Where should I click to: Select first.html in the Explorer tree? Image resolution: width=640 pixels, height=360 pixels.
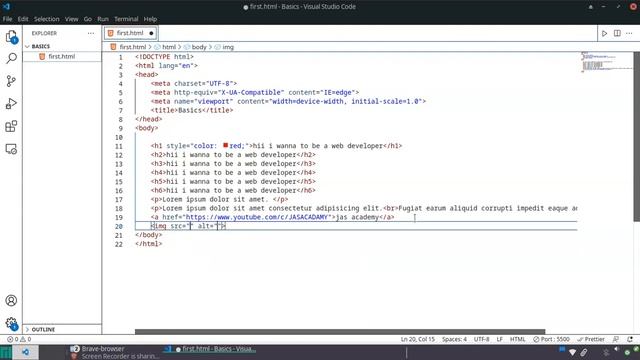[x=62, y=57]
